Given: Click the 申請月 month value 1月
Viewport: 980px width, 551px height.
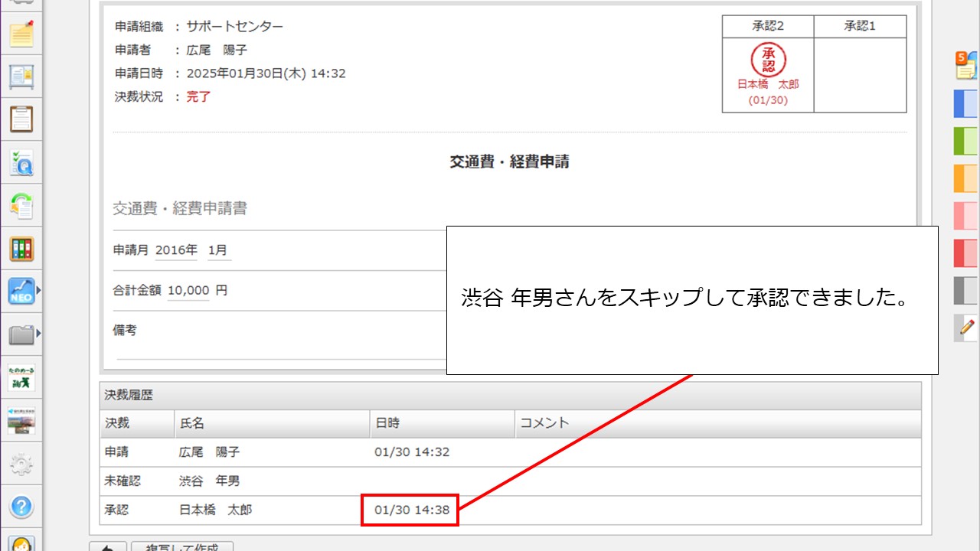Looking at the screenshot, I should click(x=219, y=250).
